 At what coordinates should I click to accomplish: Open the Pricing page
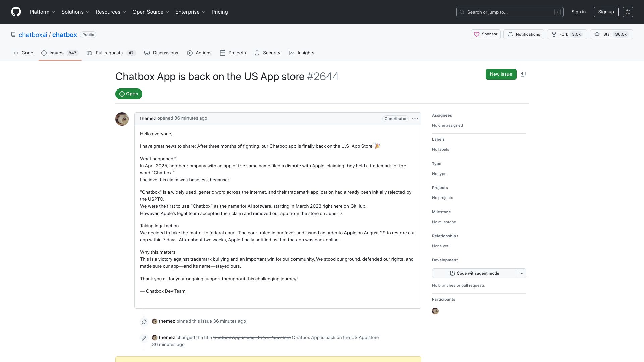click(x=220, y=12)
